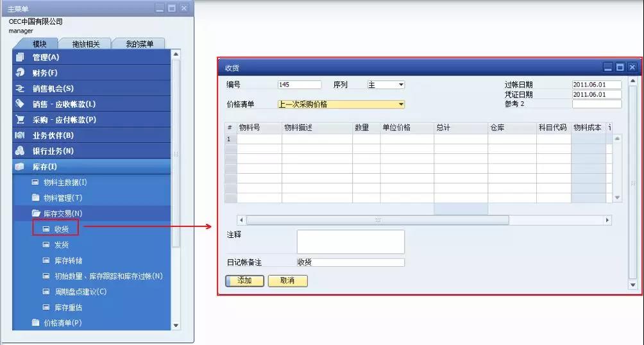Click row 1 物料号 cell
The width and height of the screenshot is (644, 345).
click(259, 139)
